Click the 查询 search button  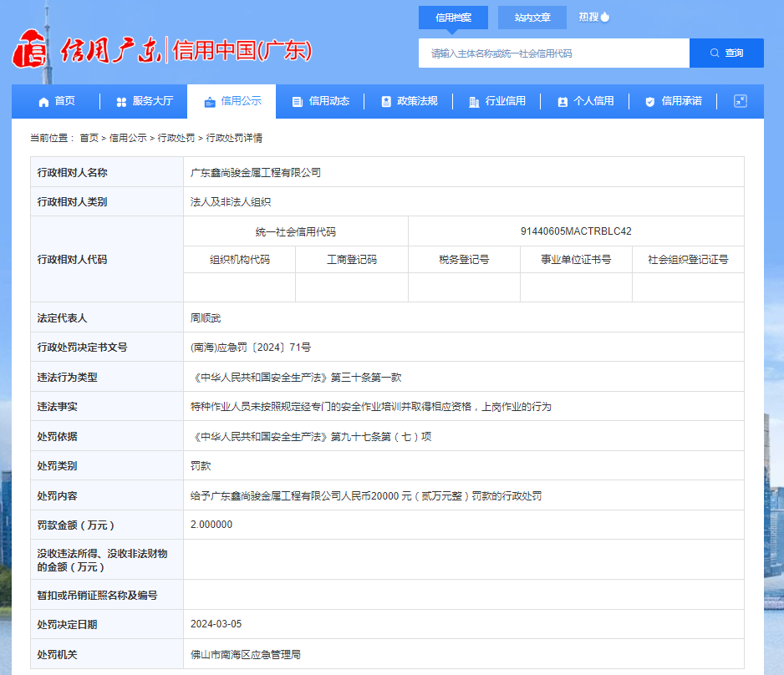coord(726,53)
